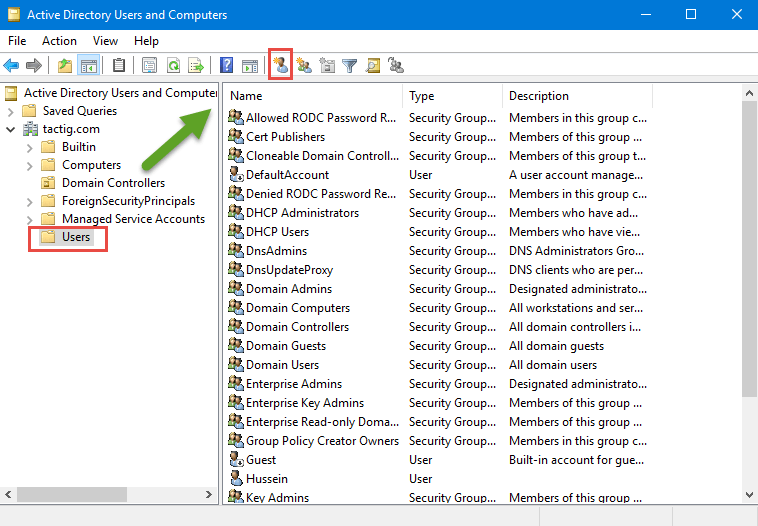
Task: Click the list scrollbar up arrow
Action: (749, 93)
